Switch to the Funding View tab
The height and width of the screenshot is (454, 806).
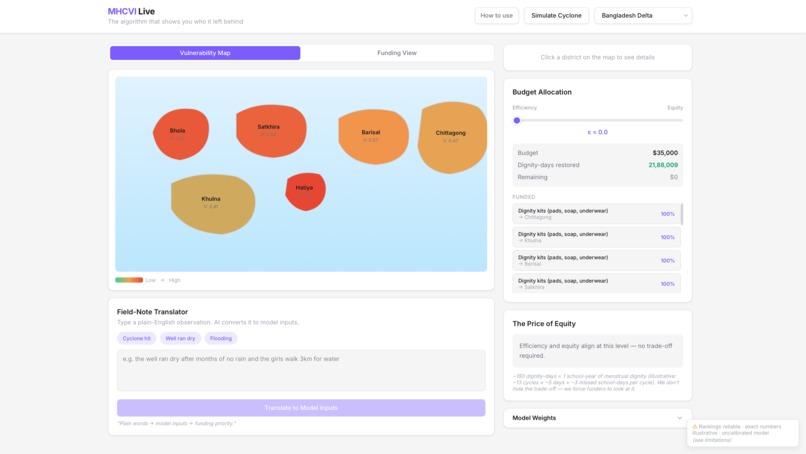pos(397,53)
